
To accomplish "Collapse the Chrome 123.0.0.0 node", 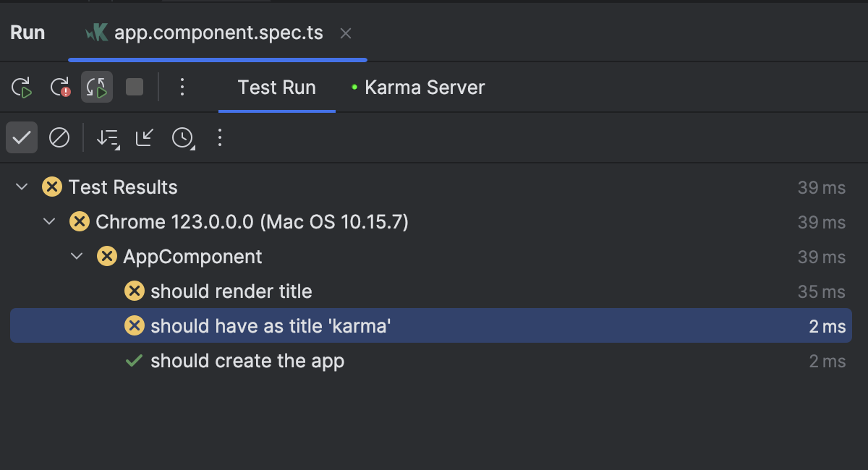I will (x=48, y=221).
